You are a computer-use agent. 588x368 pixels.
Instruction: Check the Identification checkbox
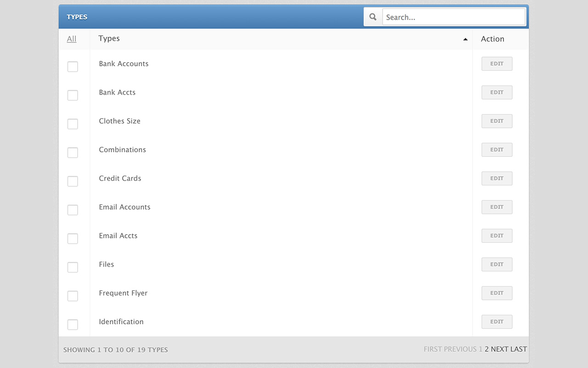tap(73, 324)
